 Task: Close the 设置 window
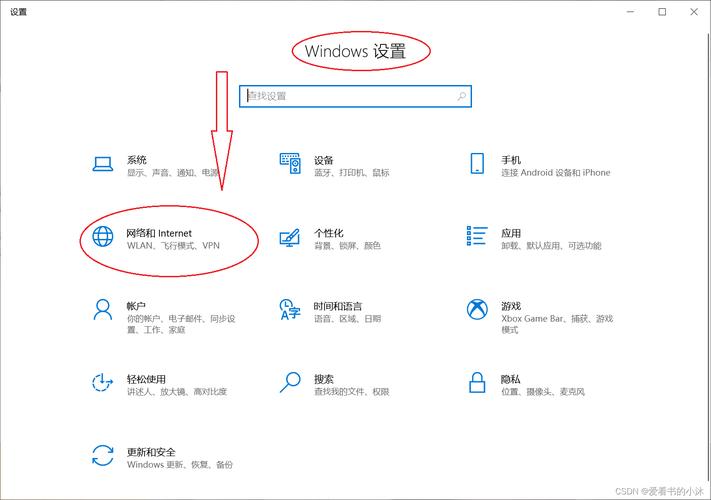694,12
